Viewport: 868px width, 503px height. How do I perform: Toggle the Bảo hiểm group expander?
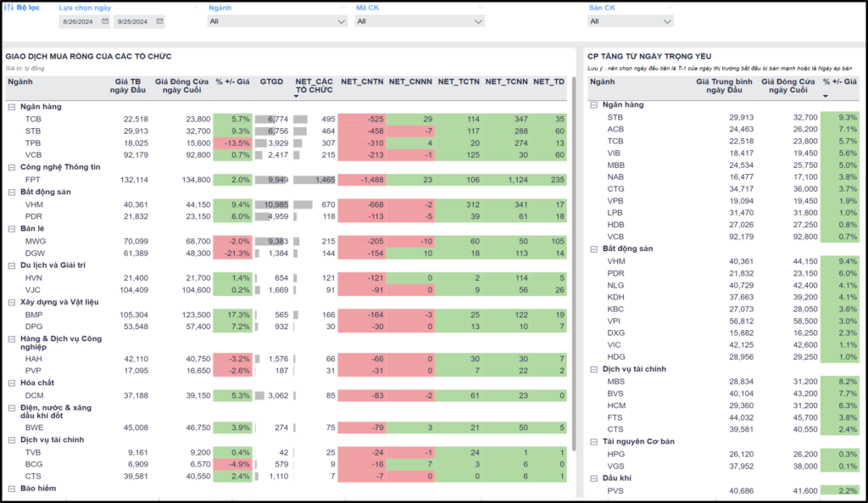11,489
